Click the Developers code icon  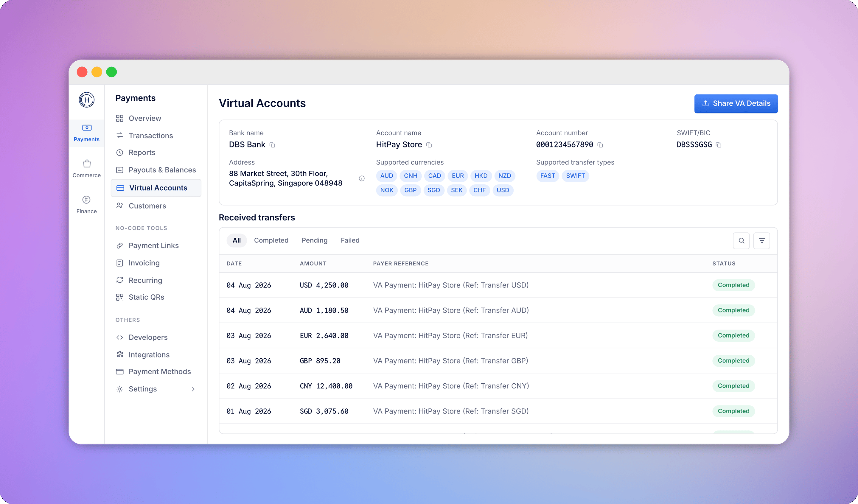pyautogui.click(x=119, y=337)
